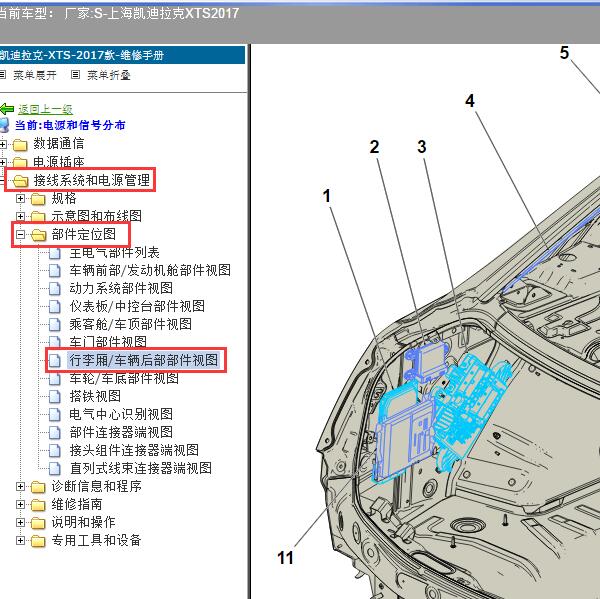Open 车辆前部/发动机舱部件视图 item
Screen dimensions: 600x599
point(150,270)
